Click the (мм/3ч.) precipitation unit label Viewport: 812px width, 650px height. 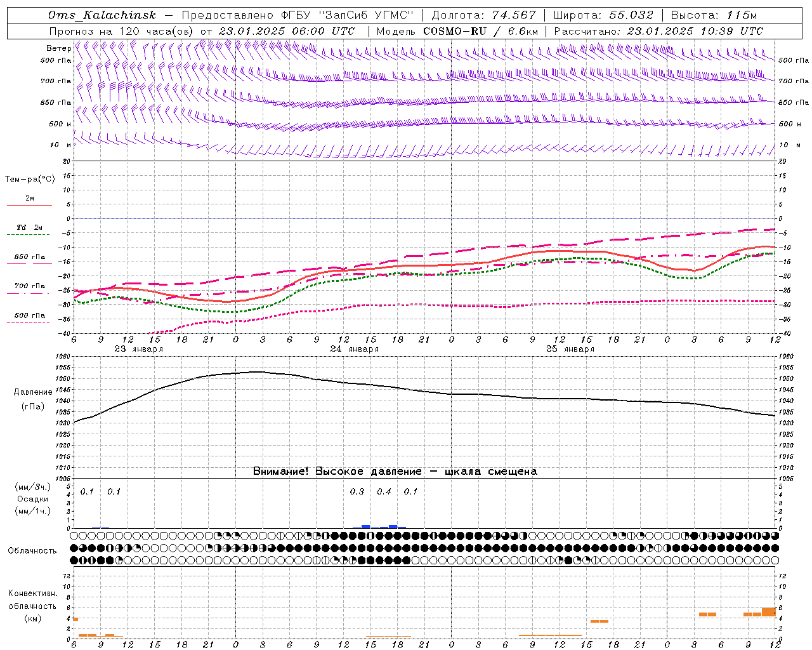[33, 487]
